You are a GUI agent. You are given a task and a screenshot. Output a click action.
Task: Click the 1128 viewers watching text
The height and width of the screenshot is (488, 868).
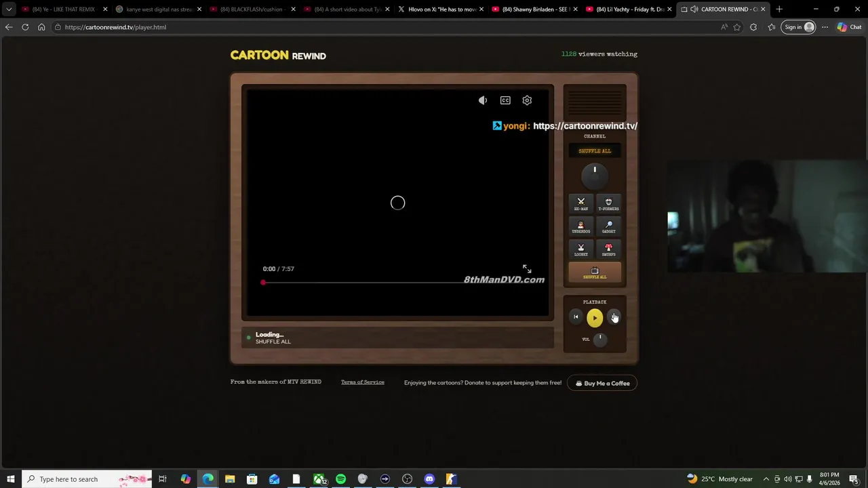point(599,54)
